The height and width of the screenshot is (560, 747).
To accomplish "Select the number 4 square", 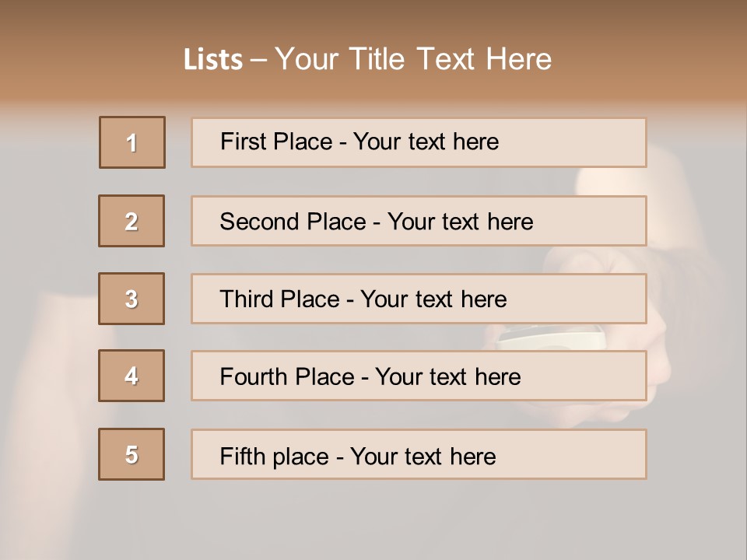I will tap(132, 376).
